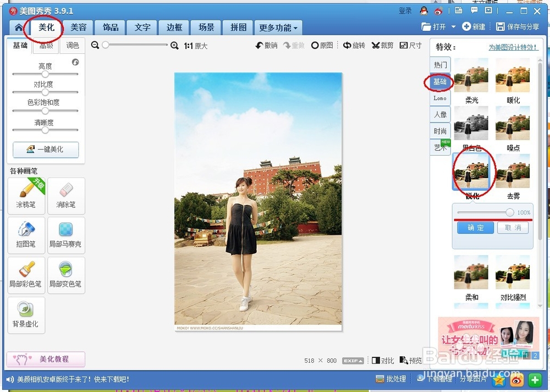The image size is (550, 392).
Task: Click the Weibo icon in title bar
Action: coord(438,11)
